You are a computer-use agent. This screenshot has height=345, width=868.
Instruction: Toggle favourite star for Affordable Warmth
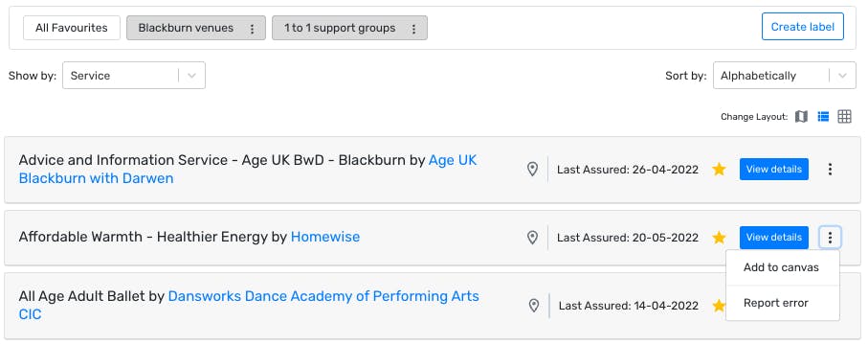coord(719,238)
